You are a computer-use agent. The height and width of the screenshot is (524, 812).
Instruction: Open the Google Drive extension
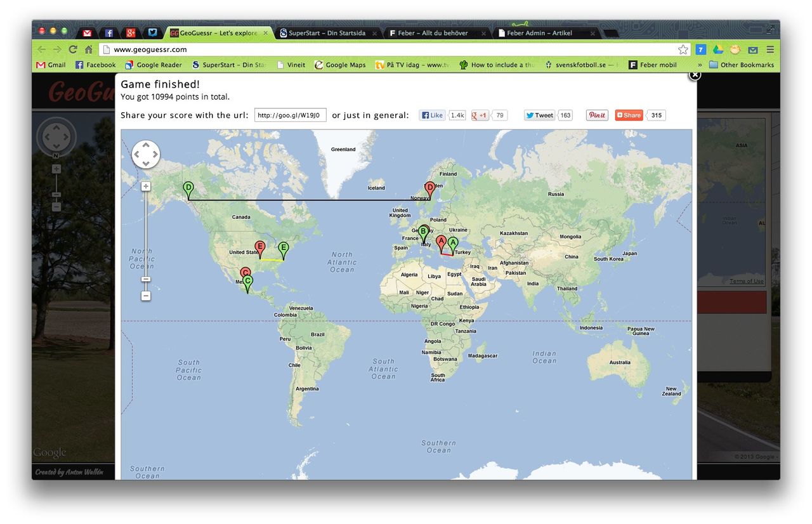718,49
